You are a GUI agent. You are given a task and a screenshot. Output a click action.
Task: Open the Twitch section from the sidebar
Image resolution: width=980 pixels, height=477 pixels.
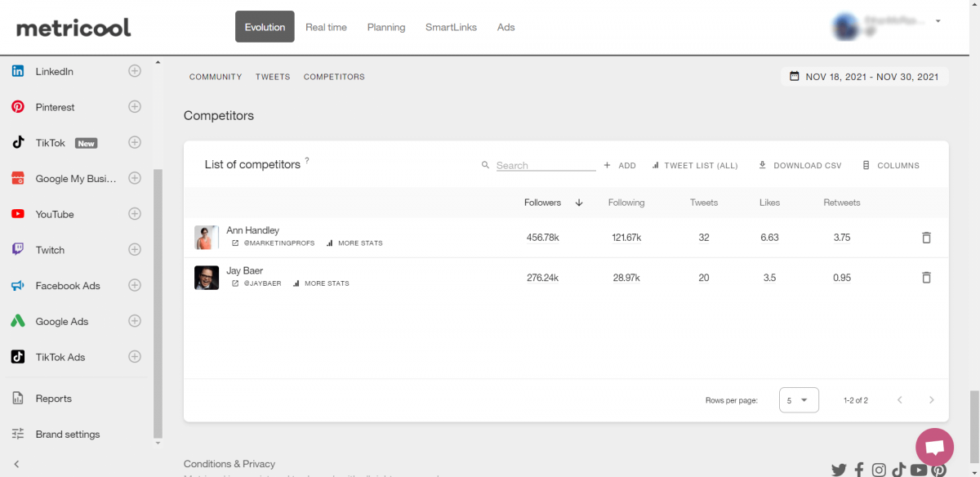point(17,250)
